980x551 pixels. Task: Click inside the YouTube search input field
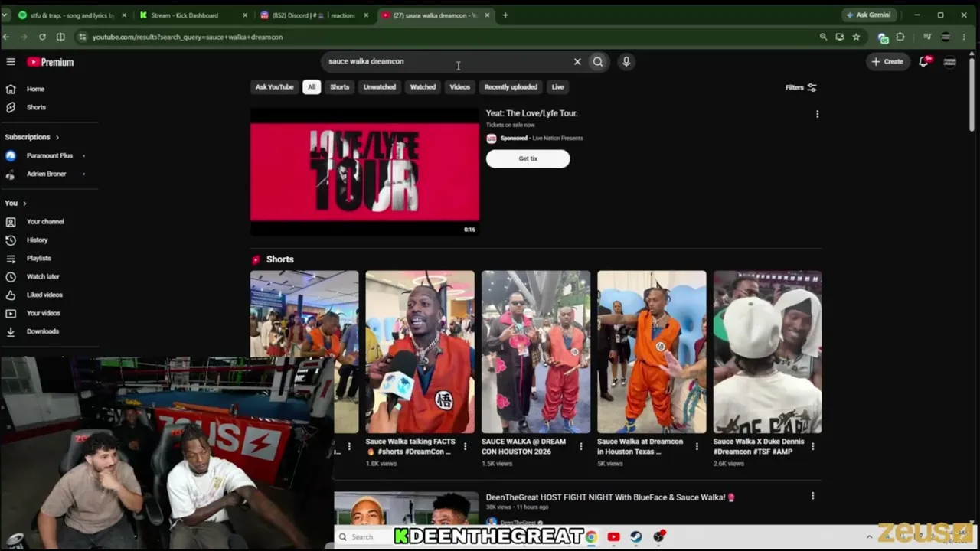448,62
